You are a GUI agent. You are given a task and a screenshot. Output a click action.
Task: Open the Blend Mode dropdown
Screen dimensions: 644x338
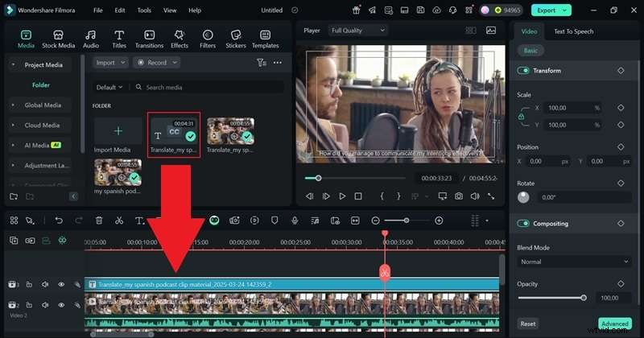pyautogui.click(x=574, y=262)
